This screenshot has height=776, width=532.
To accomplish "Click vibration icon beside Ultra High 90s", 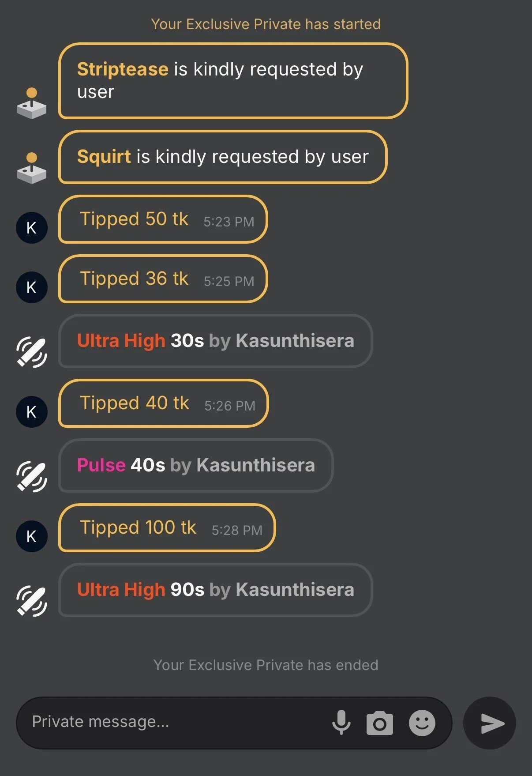I will (x=32, y=601).
